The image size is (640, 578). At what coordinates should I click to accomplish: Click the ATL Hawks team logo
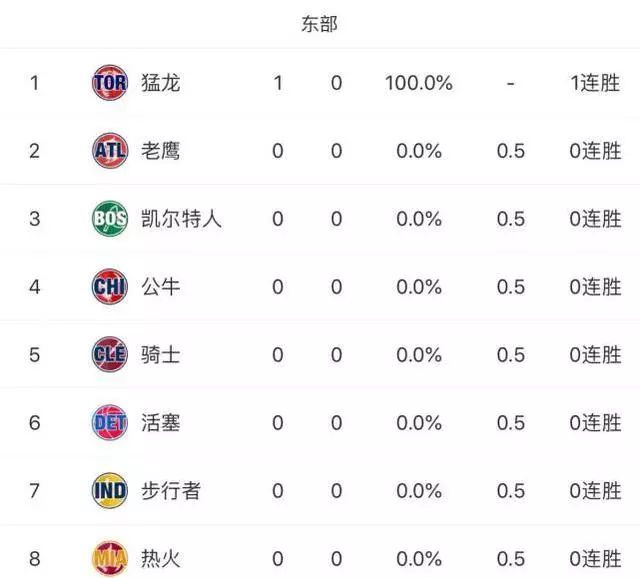point(110,151)
